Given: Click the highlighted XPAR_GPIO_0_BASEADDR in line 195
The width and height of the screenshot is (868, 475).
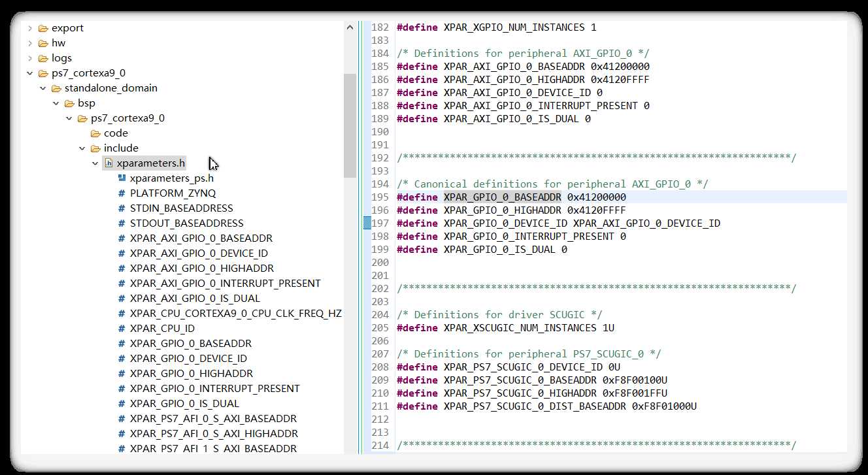Looking at the screenshot, I should click(x=502, y=197).
